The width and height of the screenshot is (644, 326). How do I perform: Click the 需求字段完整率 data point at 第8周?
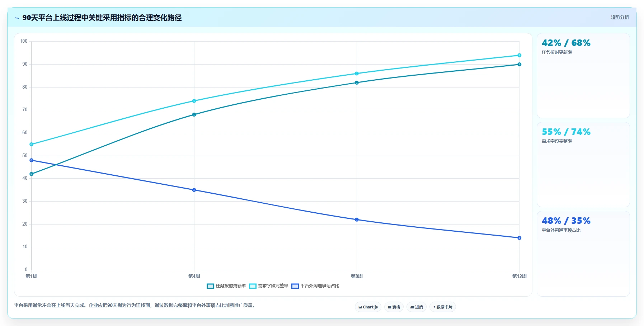point(357,74)
